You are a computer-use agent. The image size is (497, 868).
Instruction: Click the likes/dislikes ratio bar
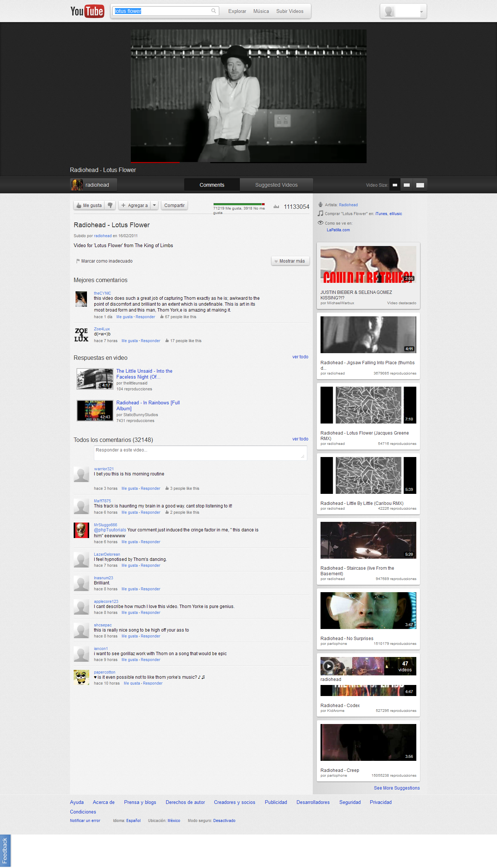(239, 204)
